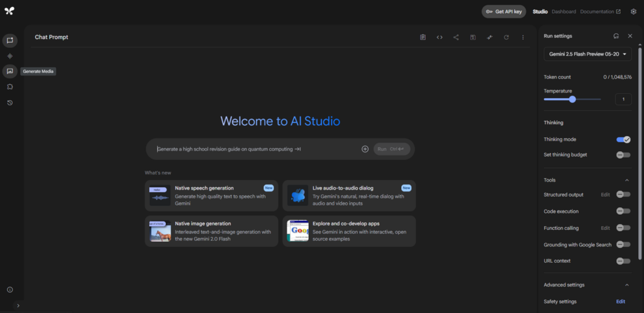Open the Build apps sidebar icon
This screenshot has width=644, height=313.
pyautogui.click(x=10, y=87)
